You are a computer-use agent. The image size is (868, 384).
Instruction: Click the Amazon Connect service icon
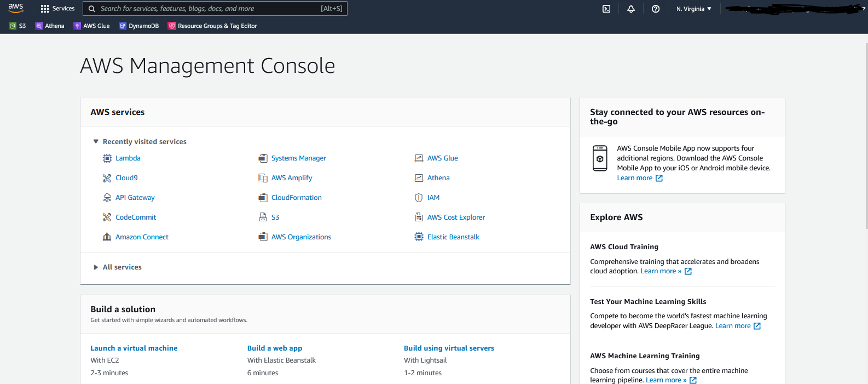[x=107, y=237]
